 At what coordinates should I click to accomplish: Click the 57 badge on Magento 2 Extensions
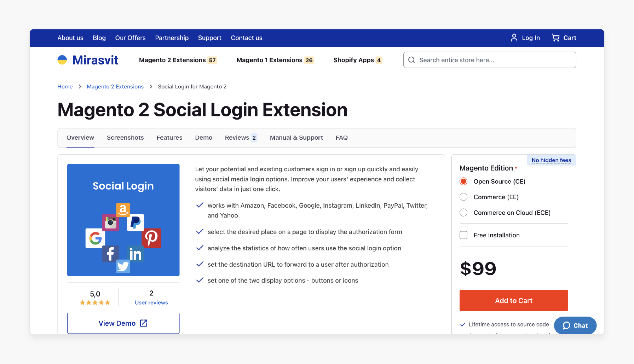(x=212, y=60)
